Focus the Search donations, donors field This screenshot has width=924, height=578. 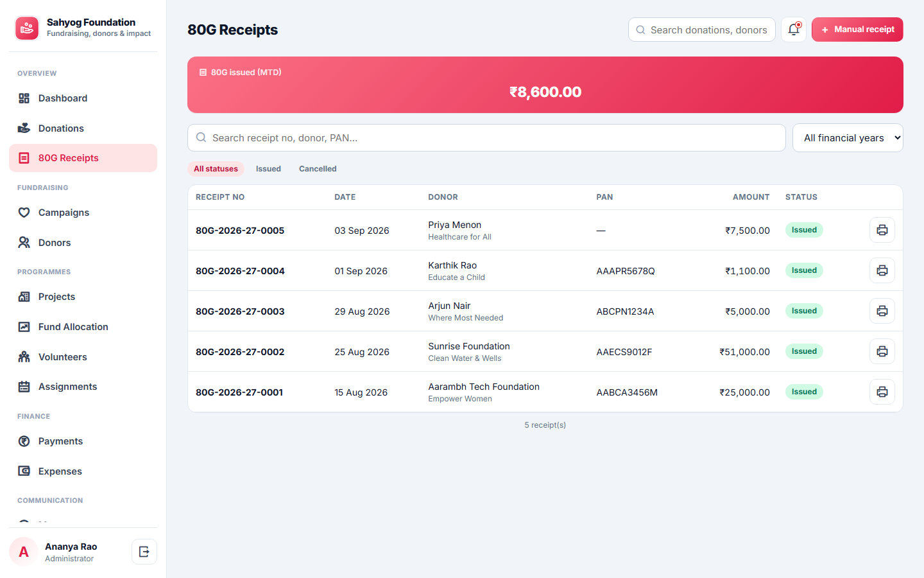(x=702, y=30)
